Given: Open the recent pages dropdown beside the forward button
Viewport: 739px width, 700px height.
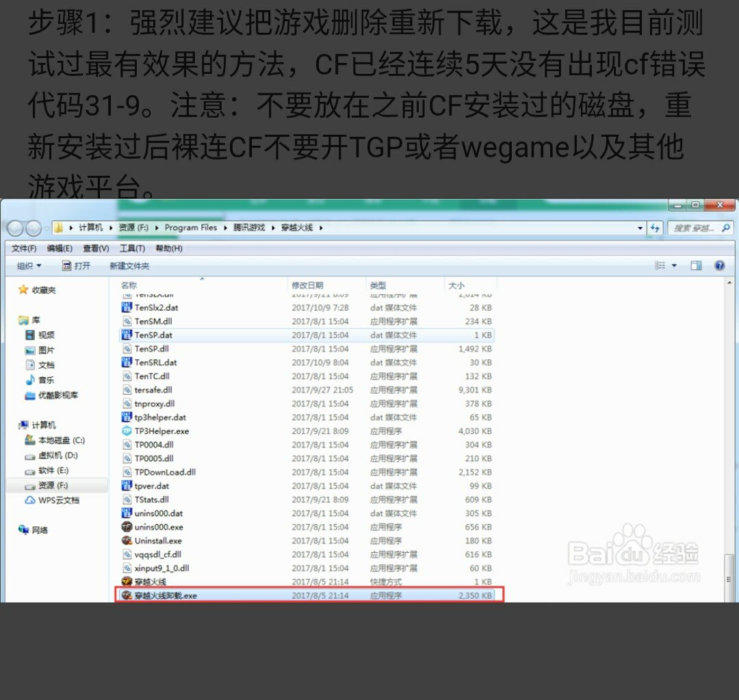Looking at the screenshot, I should [45, 228].
